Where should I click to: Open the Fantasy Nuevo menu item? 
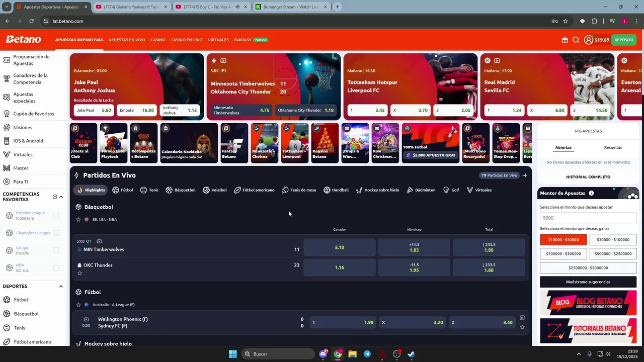[x=251, y=40]
